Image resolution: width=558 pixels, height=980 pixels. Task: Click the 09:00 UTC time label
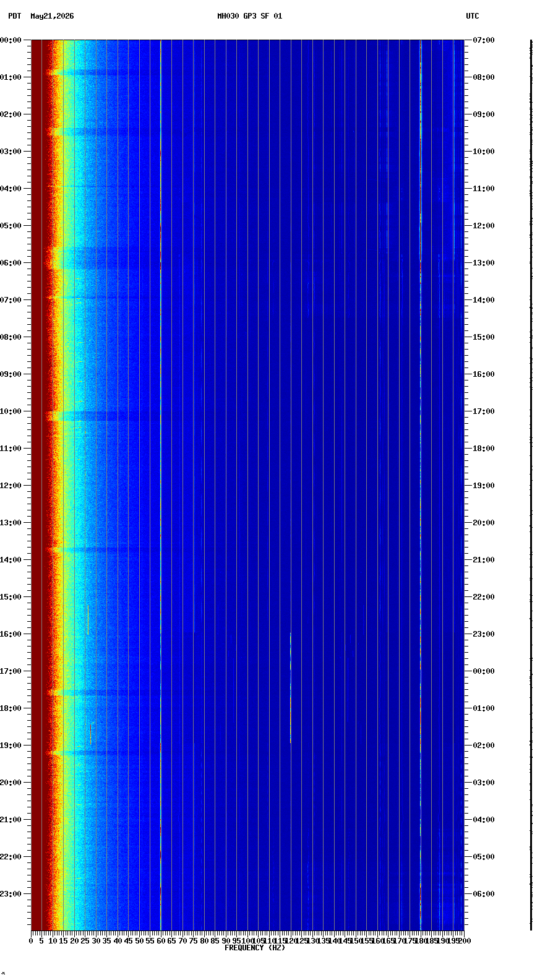point(484,114)
